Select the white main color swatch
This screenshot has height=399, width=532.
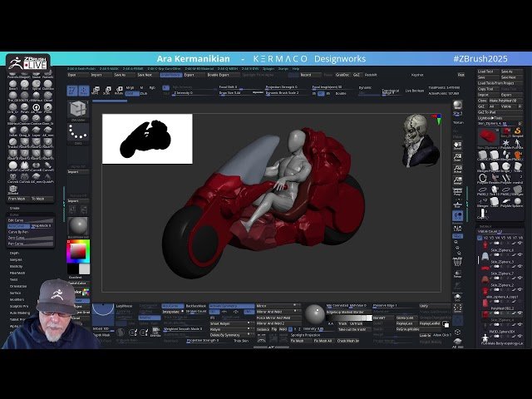(x=85, y=268)
